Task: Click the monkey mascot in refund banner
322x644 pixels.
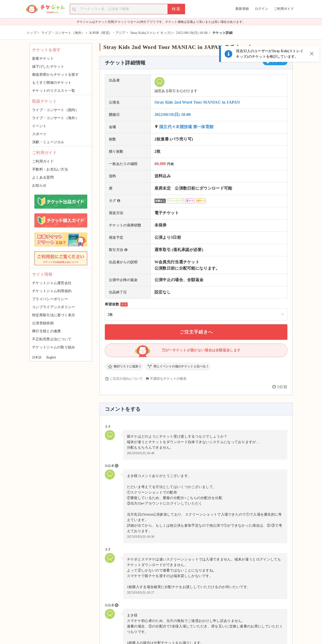Action: coord(142,351)
